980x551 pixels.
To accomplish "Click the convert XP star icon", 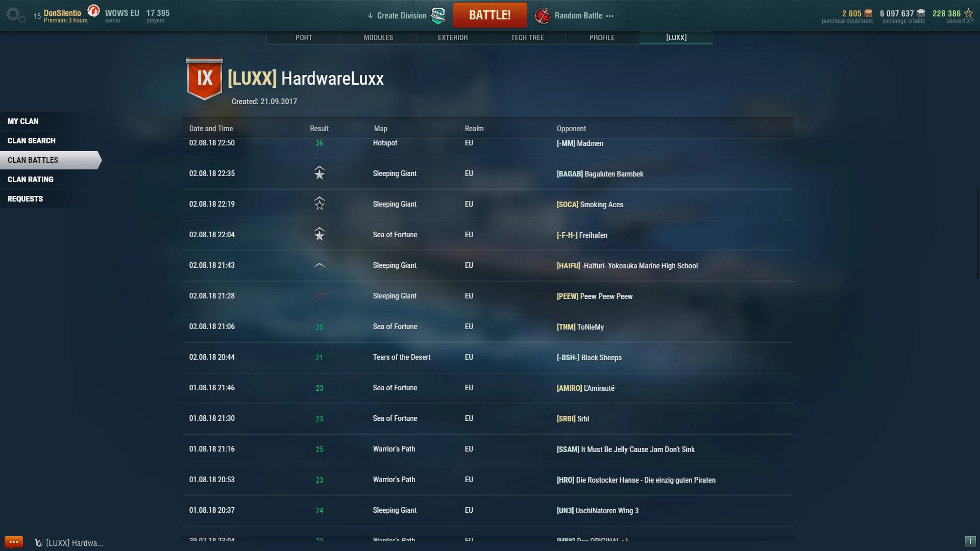I will pyautogui.click(x=968, y=13).
